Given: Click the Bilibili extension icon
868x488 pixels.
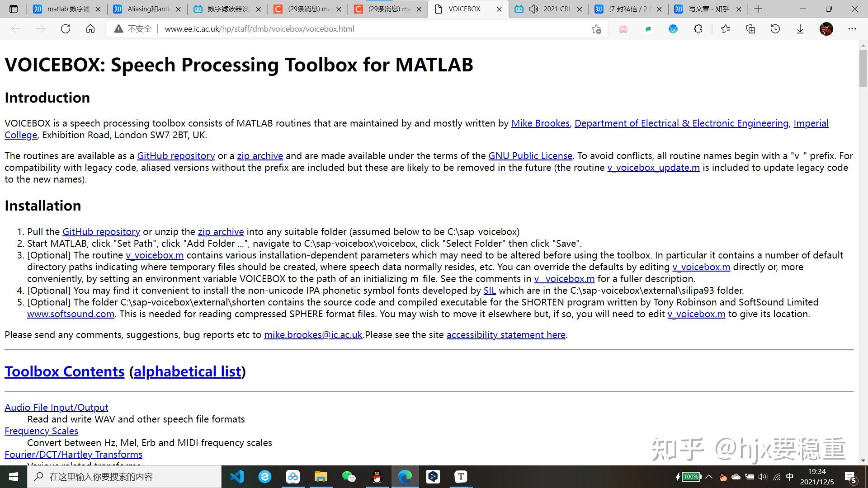Looking at the screenshot, I should (623, 28).
